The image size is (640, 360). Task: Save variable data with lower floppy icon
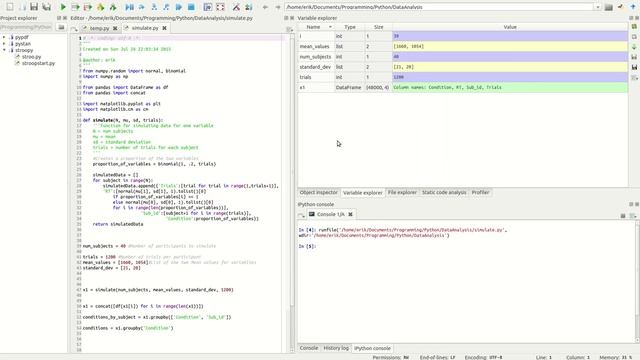click(634, 67)
